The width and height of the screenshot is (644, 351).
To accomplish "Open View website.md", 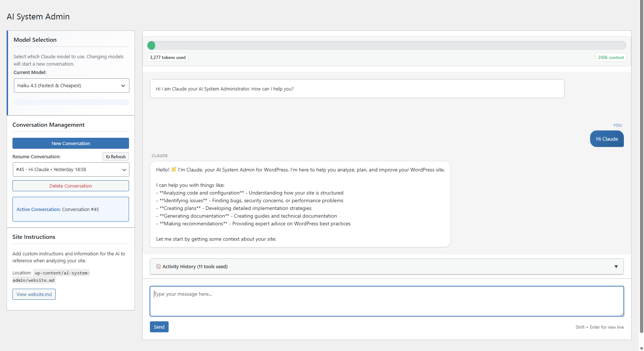I will point(34,294).
